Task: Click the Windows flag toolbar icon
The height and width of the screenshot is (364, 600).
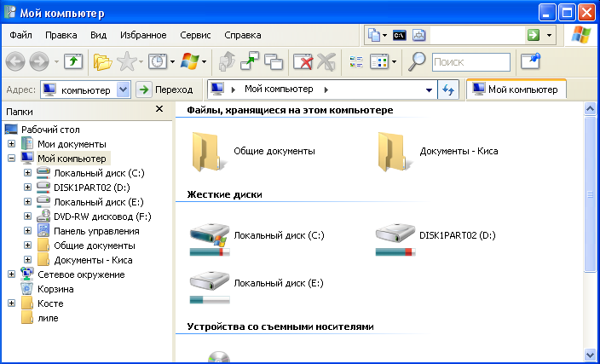Action: click(x=190, y=61)
